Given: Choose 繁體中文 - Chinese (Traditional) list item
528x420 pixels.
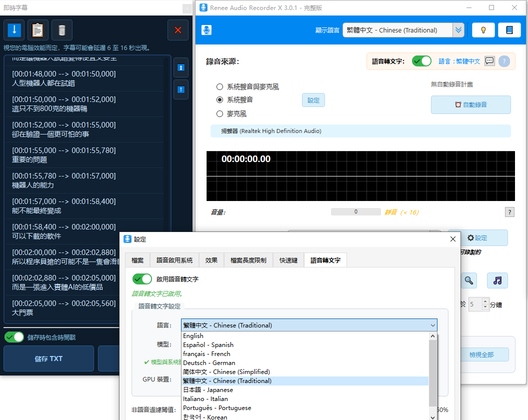Looking at the screenshot, I should coord(305,381).
